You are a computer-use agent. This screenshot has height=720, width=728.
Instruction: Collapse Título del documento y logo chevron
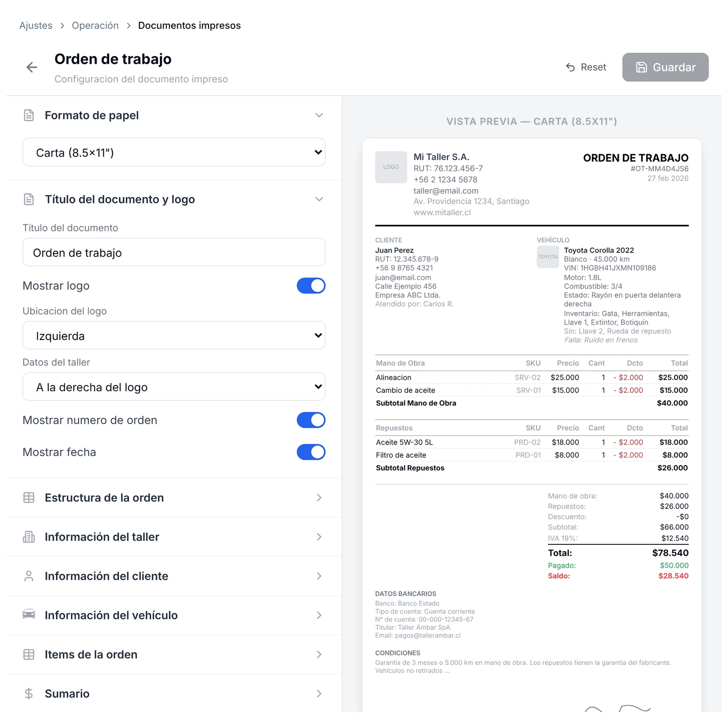[x=319, y=199]
